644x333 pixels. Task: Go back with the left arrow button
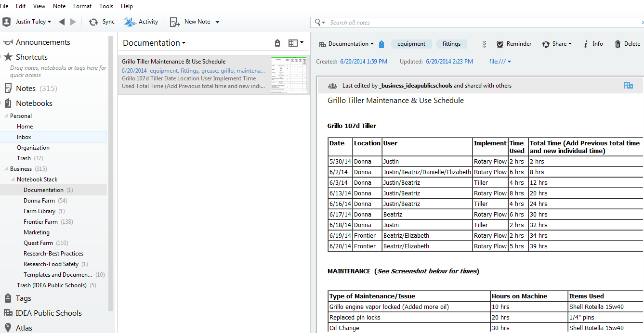62,22
